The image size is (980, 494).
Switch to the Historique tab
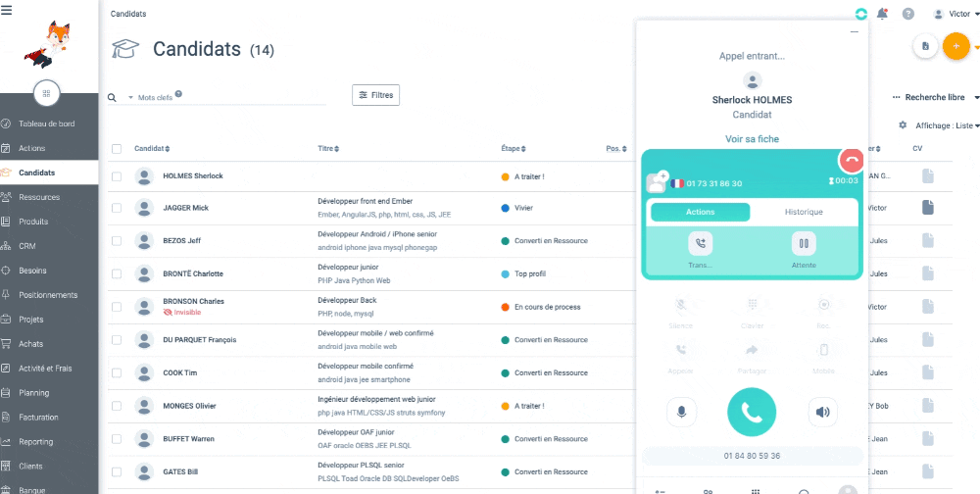[804, 212]
